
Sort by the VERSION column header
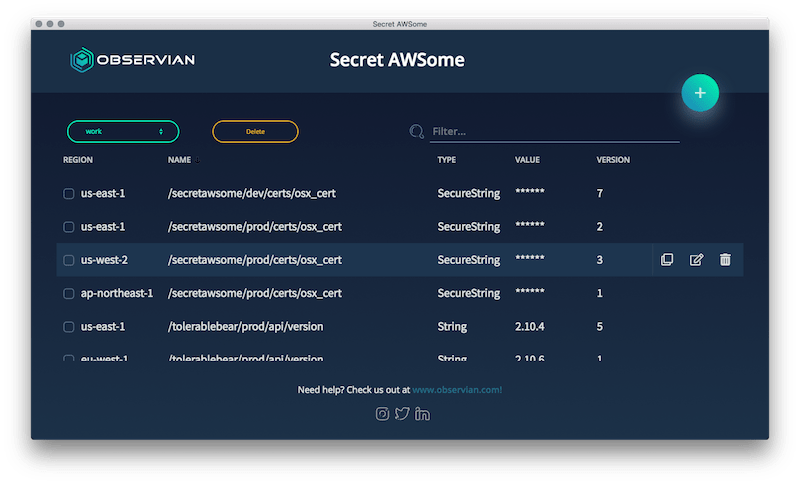[613, 160]
